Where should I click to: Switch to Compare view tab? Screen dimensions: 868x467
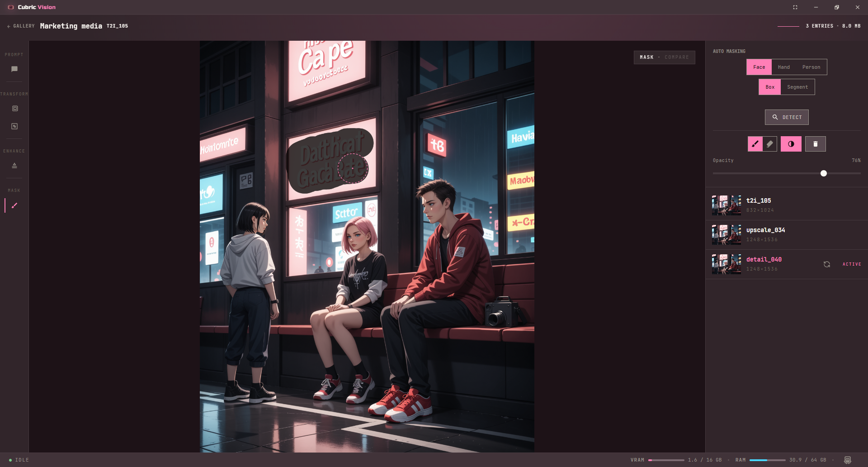[x=677, y=57]
